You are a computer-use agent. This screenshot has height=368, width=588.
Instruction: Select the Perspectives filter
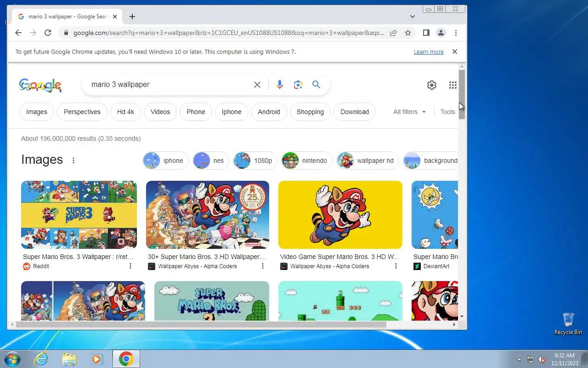click(x=82, y=112)
